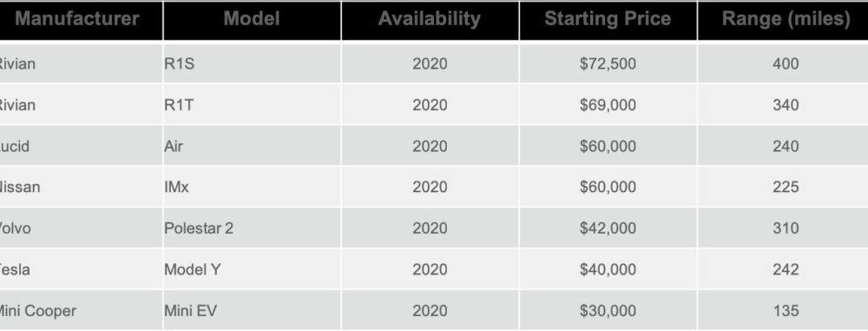868x331 pixels.
Task: Click the $72,500 price cell
Action: point(608,63)
